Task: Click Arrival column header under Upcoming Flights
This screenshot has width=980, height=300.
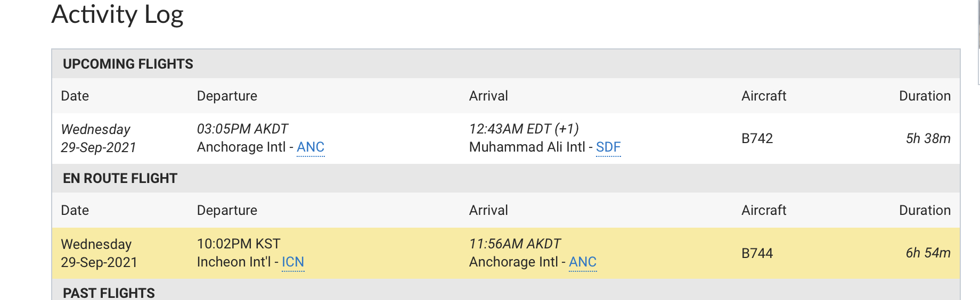Action: (488, 96)
